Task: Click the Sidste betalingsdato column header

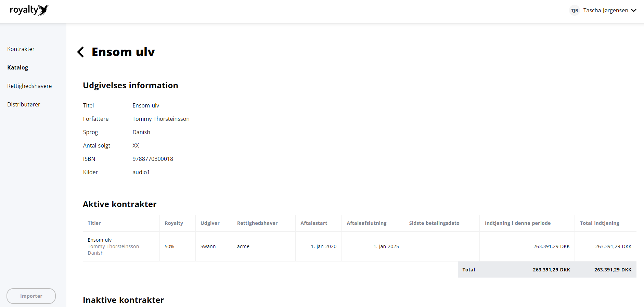Action: tap(434, 223)
